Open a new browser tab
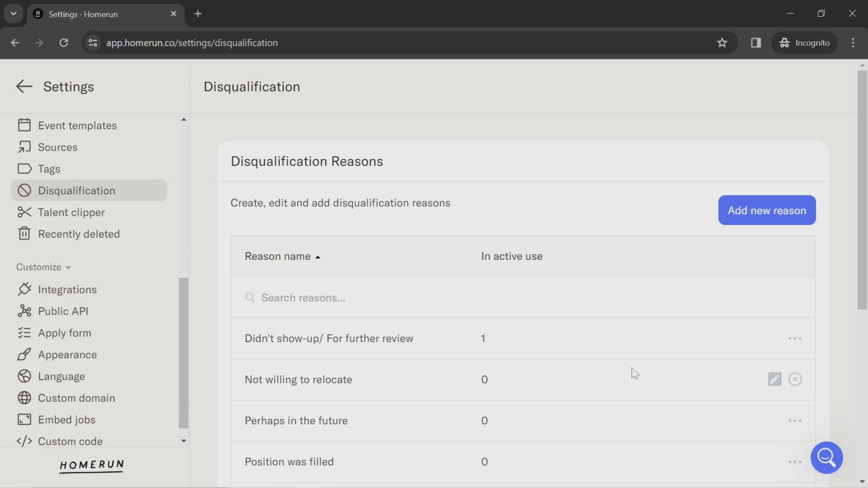Screen dimensions: 868x488 click(198, 14)
